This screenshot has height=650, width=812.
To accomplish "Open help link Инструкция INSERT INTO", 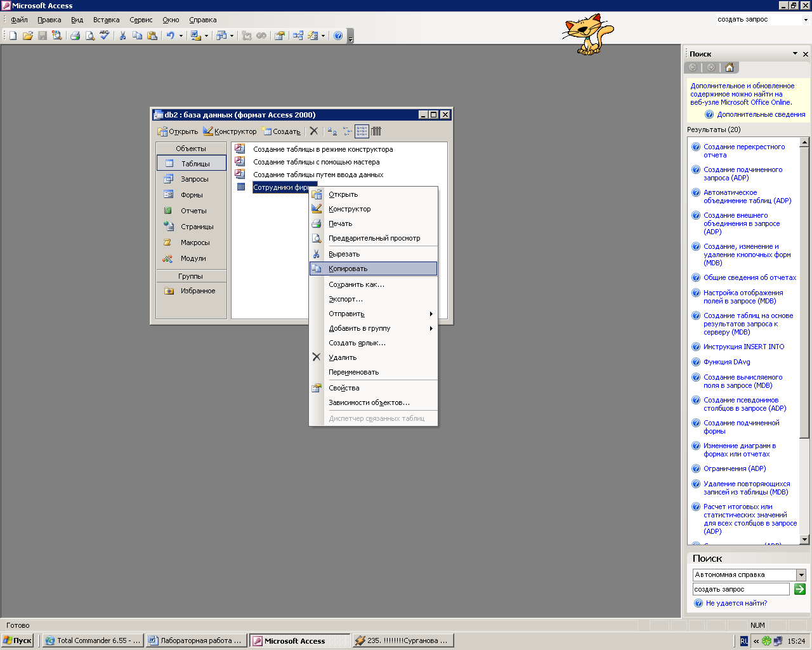I will tap(743, 347).
